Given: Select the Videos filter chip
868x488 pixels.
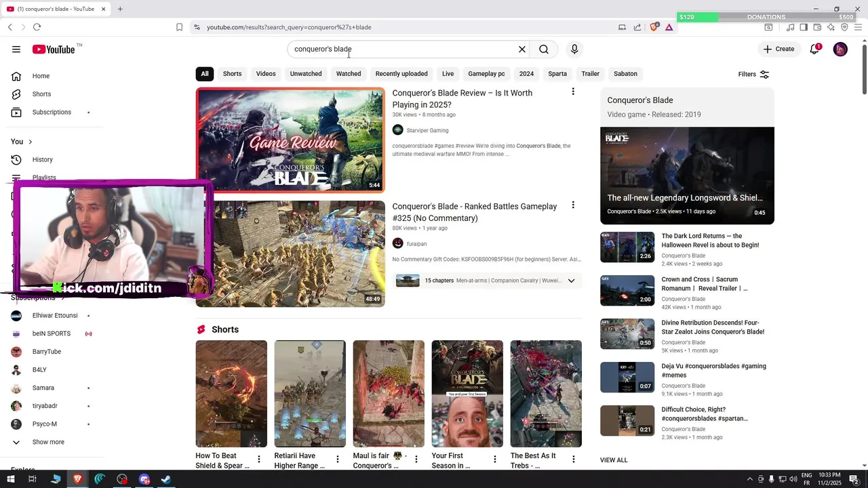Looking at the screenshot, I should point(266,74).
